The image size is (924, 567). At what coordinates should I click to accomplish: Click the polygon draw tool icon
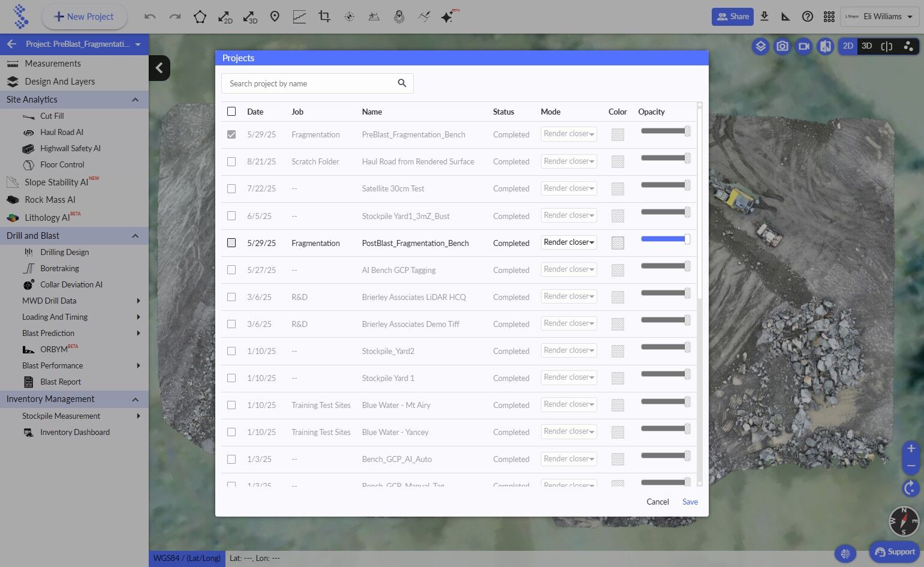click(200, 17)
